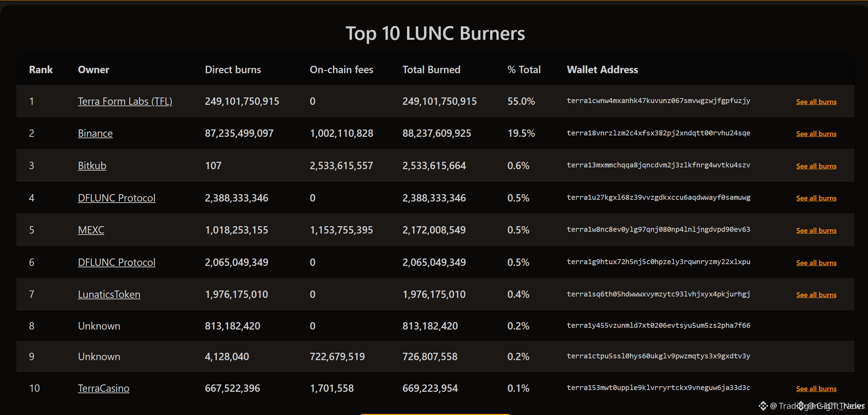The image size is (868, 415).
Task: Click the 0.1% total percentage
Action: (x=518, y=388)
